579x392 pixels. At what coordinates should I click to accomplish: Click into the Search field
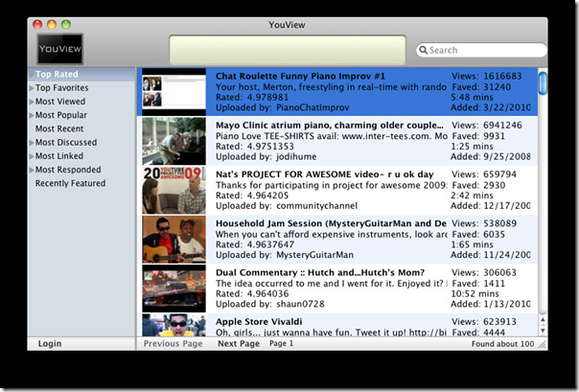(481, 50)
